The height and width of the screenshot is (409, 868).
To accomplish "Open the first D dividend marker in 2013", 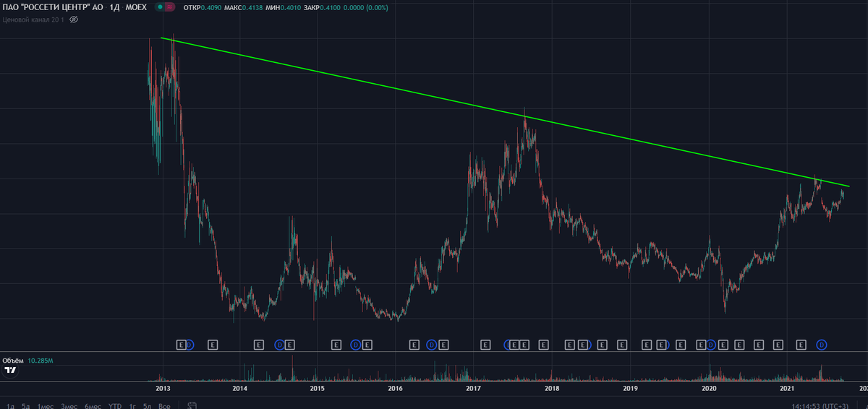I will click(x=190, y=345).
